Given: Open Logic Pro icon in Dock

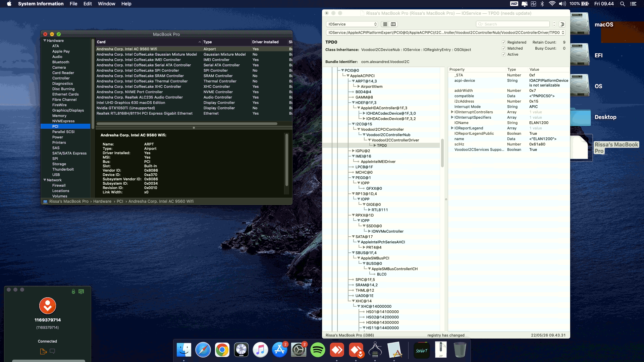Looking at the screenshot, I should [x=241, y=350].
